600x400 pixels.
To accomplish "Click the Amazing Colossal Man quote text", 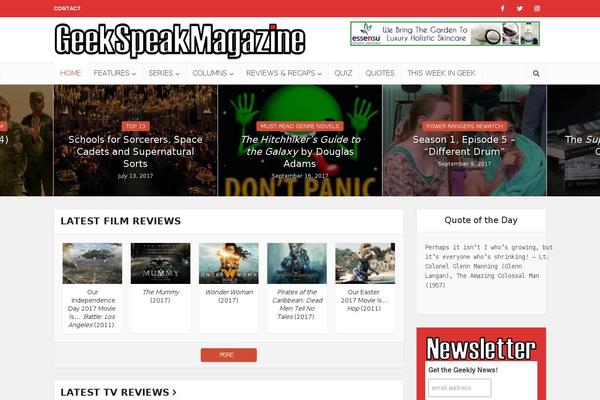I will pyautogui.click(x=488, y=266).
